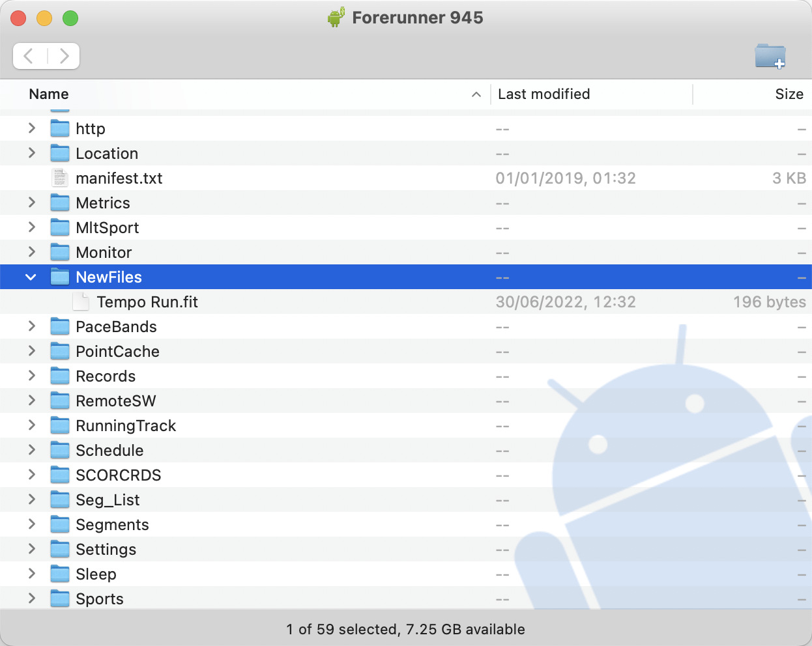This screenshot has width=812, height=646.
Task: Expand the RunningTrack folder
Action: tap(31, 425)
